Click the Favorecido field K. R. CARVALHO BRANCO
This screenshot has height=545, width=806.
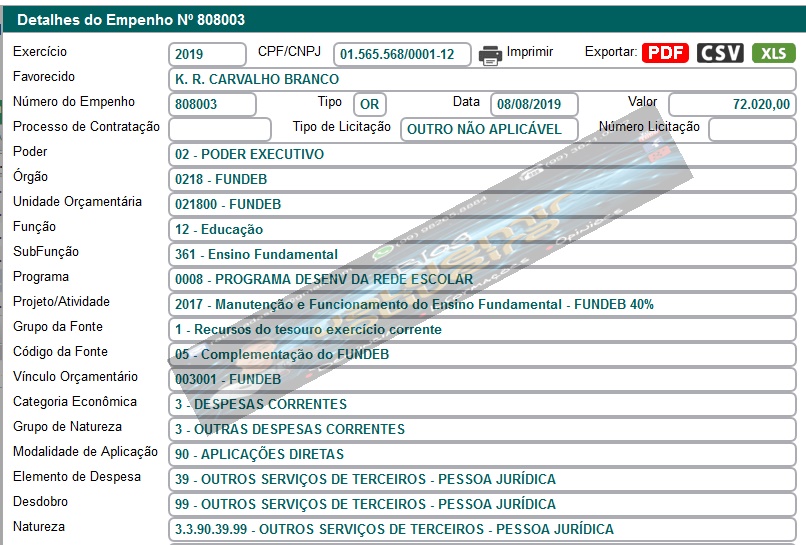click(x=482, y=79)
